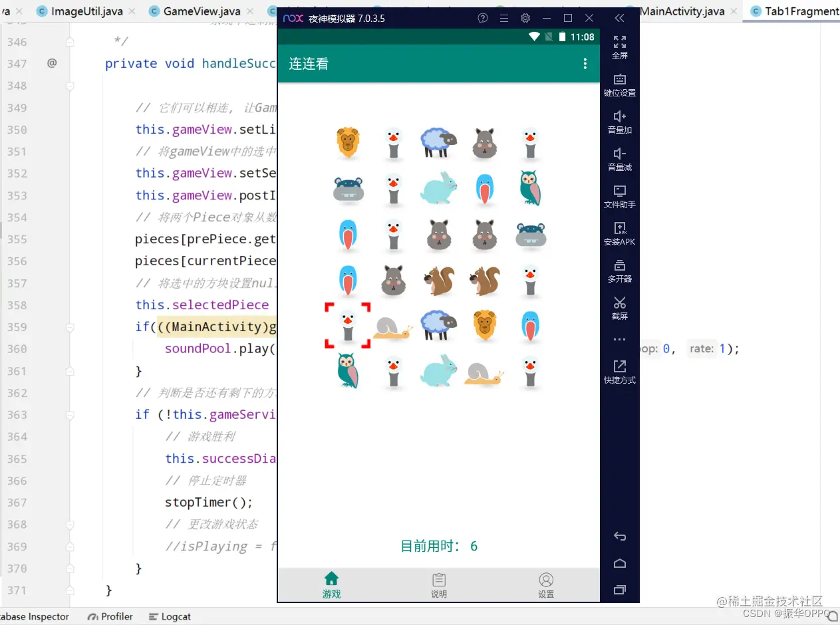Create a shortcut via 快捷方式
Screen dimensions: 840x625
click(619, 371)
